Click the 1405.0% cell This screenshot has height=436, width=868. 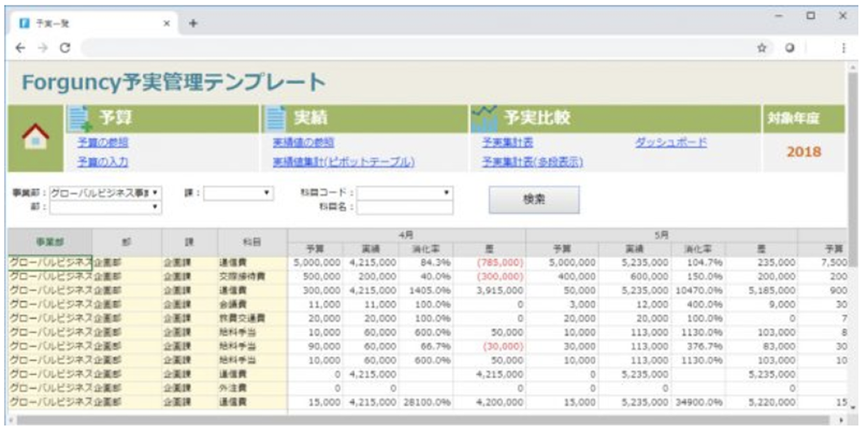tap(426, 290)
